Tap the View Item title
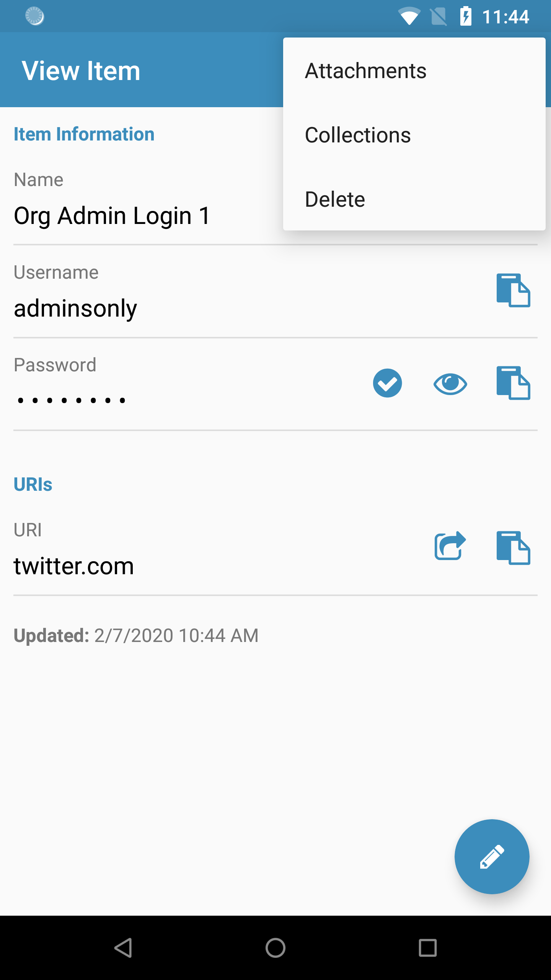 coord(81,71)
